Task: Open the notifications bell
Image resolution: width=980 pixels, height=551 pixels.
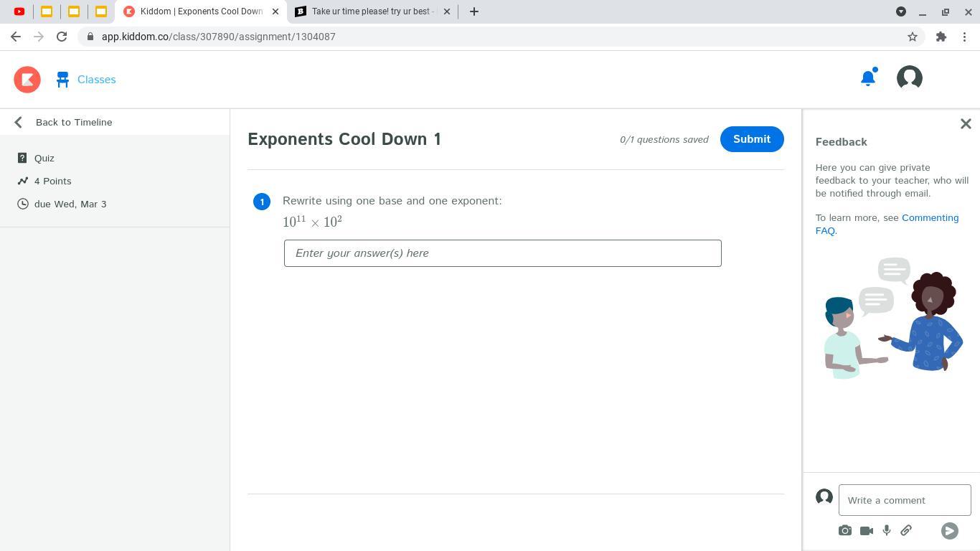Action: (868, 77)
